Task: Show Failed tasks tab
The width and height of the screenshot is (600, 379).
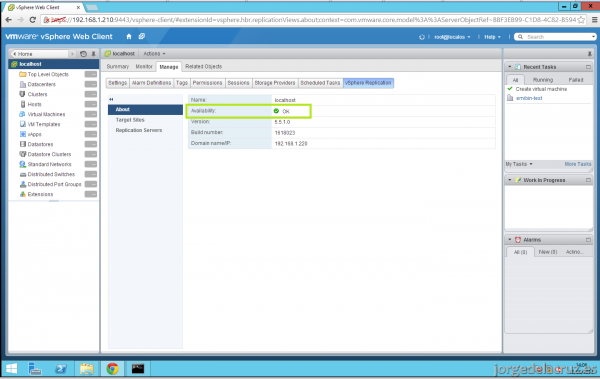Action: 576,80
